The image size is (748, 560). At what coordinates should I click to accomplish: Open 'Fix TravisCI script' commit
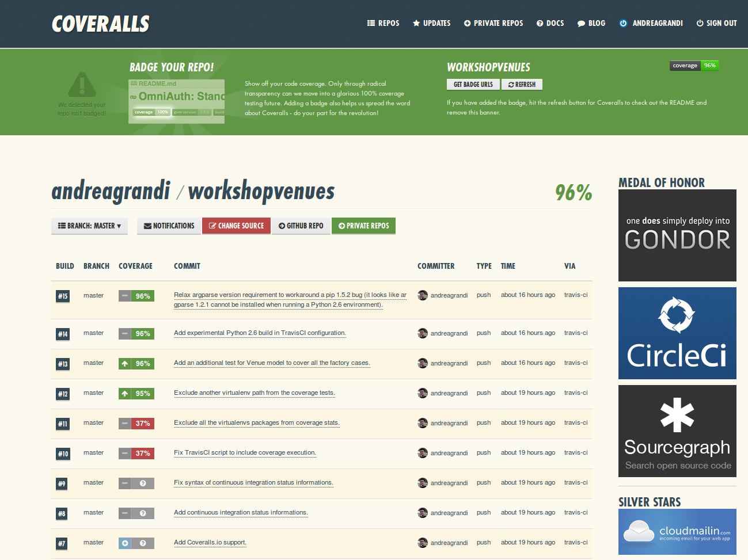coord(245,453)
